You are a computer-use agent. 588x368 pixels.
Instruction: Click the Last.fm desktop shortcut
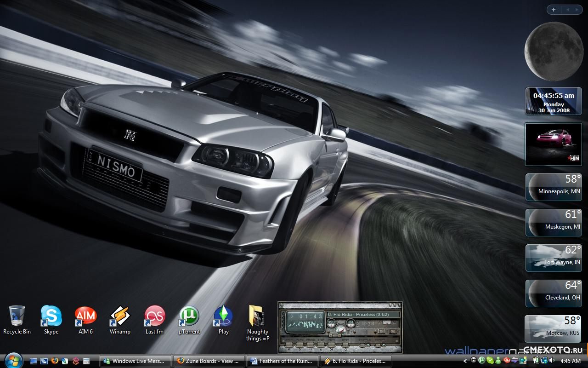[x=154, y=316]
